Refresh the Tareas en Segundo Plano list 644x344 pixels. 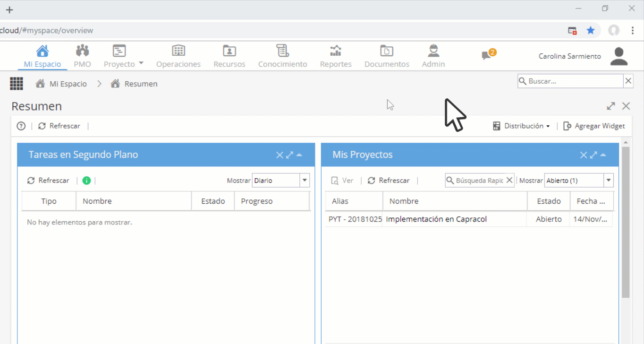point(48,181)
